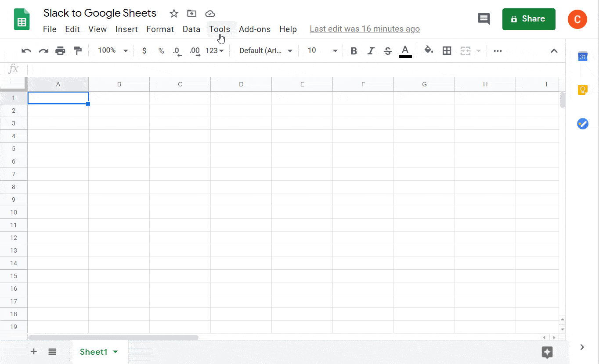This screenshot has width=599, height=364.
Task: Open the Tasks sidebar icon
Action: [x=582, y=124]
